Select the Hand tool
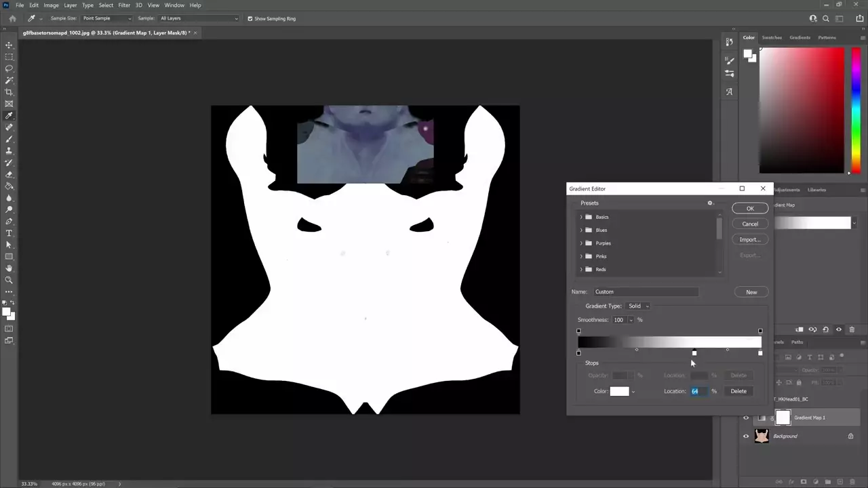868x488 pixels. 9,268
